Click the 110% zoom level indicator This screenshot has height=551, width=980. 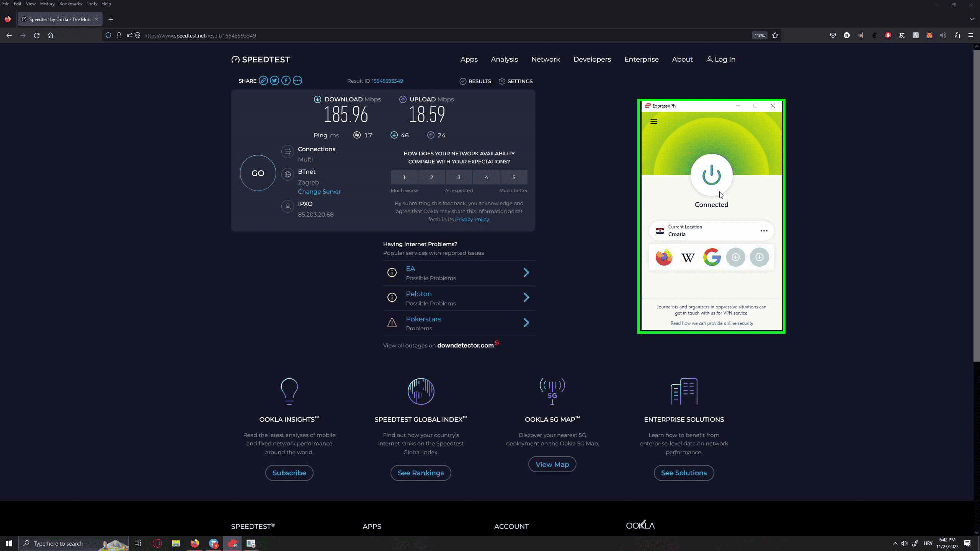pyautogui.click(x=759, y=36)
